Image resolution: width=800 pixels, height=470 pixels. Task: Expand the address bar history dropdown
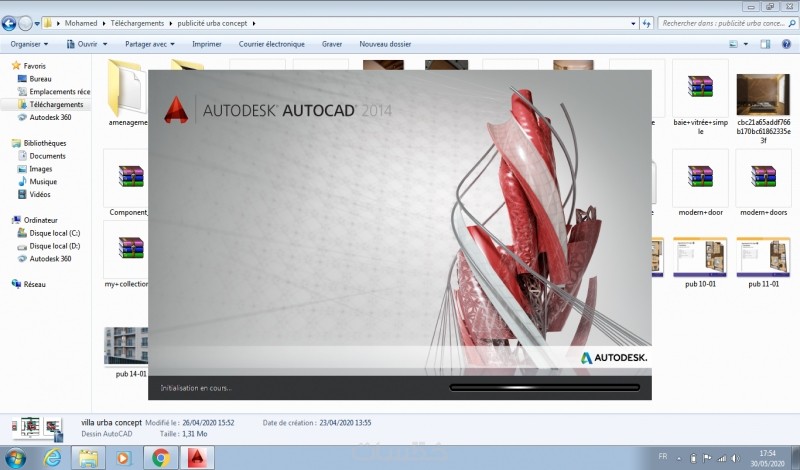[x=633, y=23]
